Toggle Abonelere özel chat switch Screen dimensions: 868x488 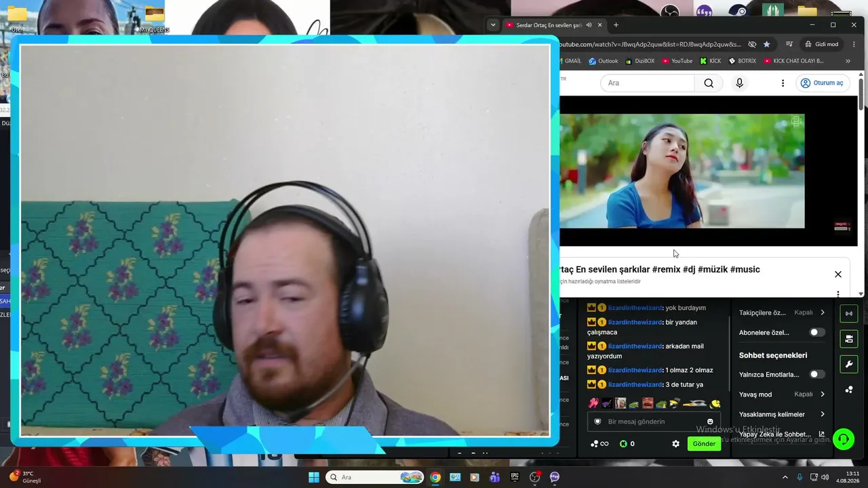(817, 332)
